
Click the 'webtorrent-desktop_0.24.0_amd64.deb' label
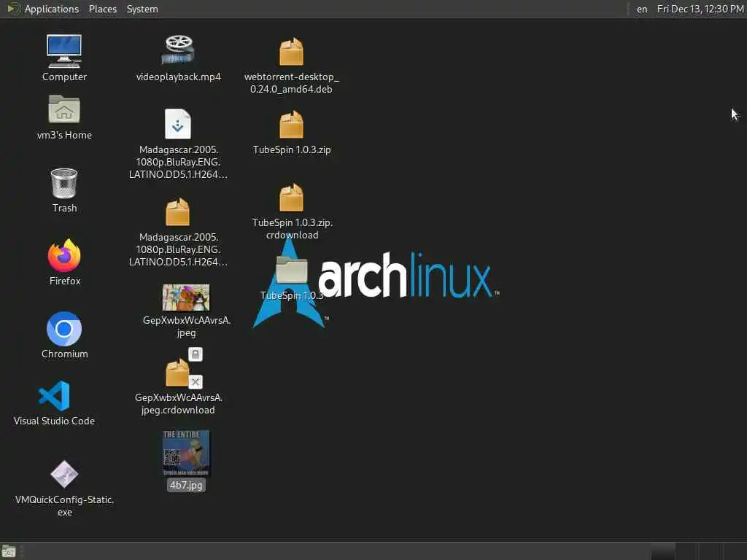tap(291, 83)
